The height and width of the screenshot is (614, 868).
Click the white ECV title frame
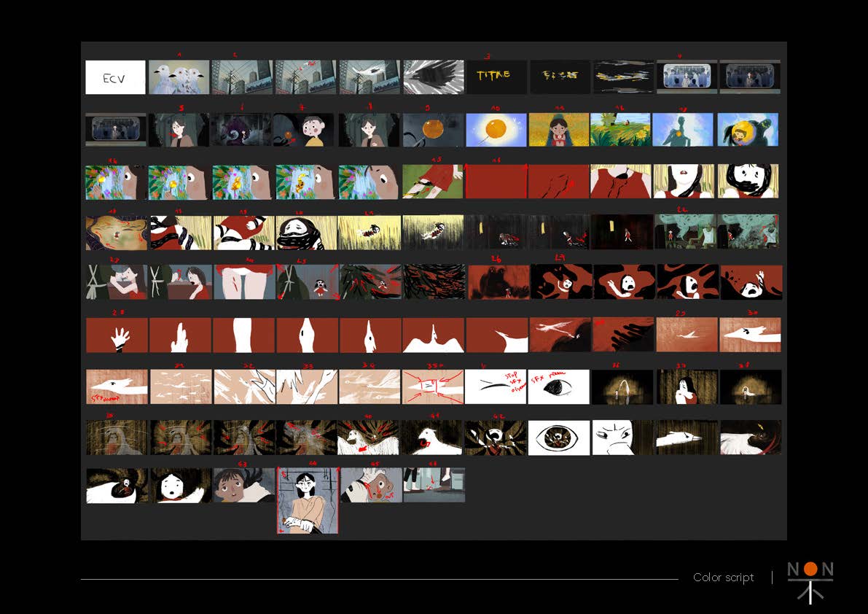[x=115, y=77]
